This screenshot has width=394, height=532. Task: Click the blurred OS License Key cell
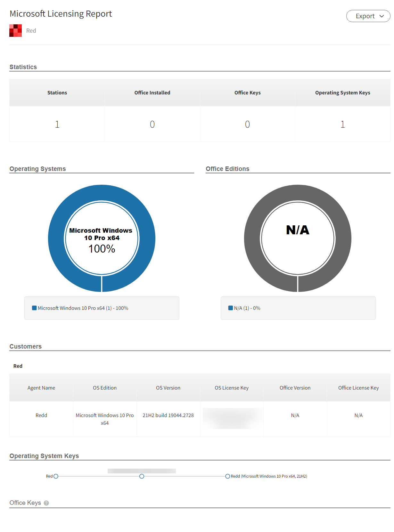(232, 419)
